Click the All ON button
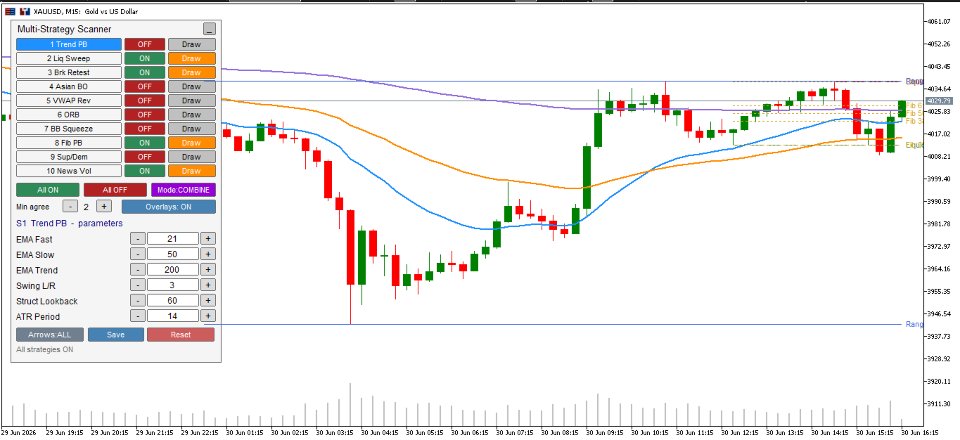The height and width of the screenshot is (440, 960). click(x=48, y=190)
